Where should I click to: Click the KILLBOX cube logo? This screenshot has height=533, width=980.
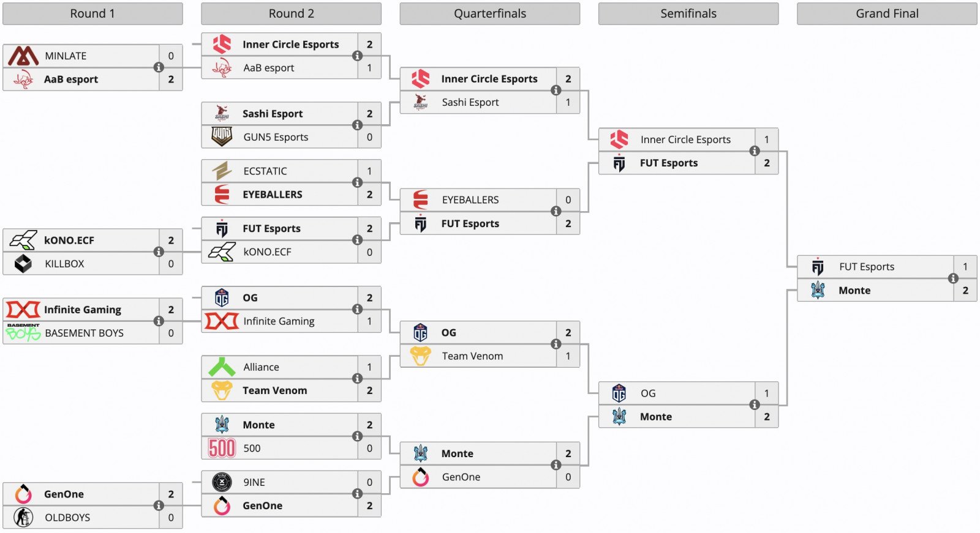click(x=23, y=264)
